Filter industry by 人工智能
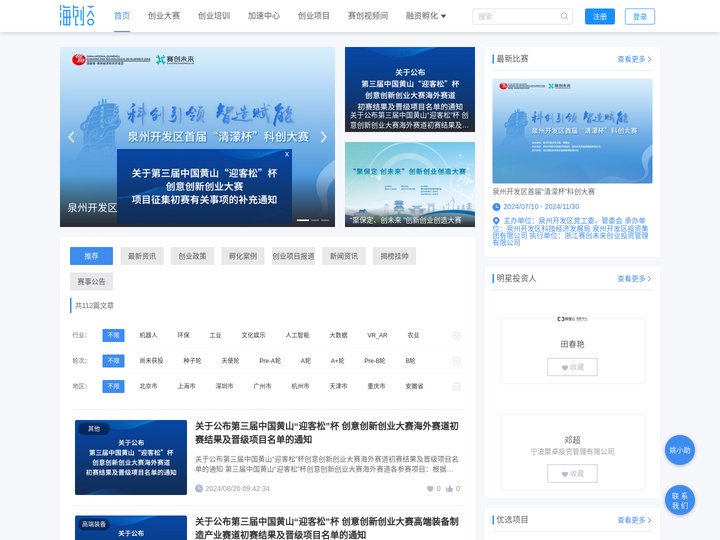Viewport: 720px width, 540px height. [298, 336]
